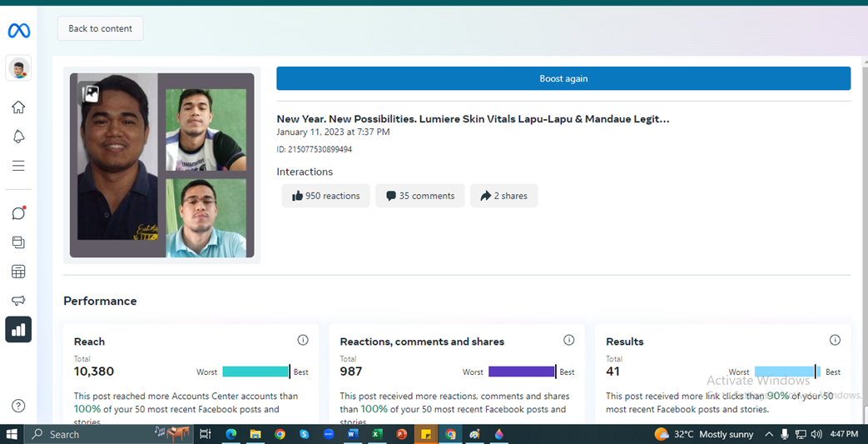Open Skype from the taskbar
This screenshot has width=868, height=444.
(304, 434)
